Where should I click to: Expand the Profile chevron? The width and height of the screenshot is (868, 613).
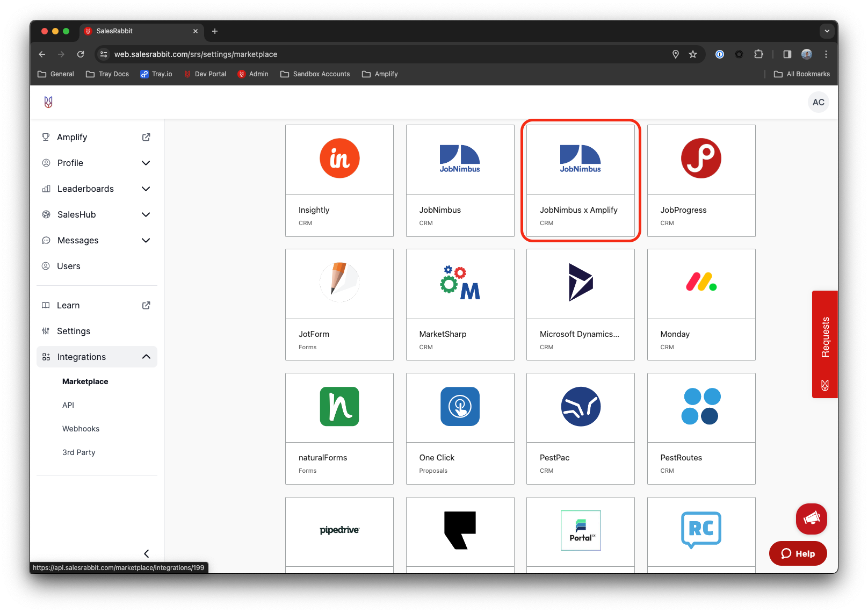click(x=146, y=163)
